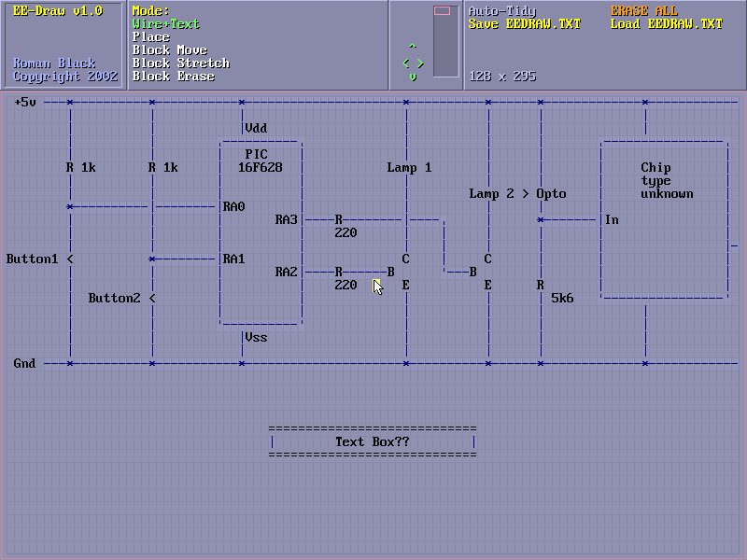
Task: Click the Button2 switch symbol
Action: 151,298
